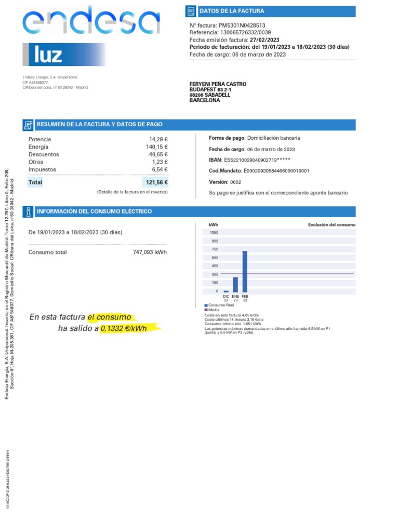Viewport: 399px width, 532px height.
Task: Select reference 130065726332/0039
Action: 245,33
